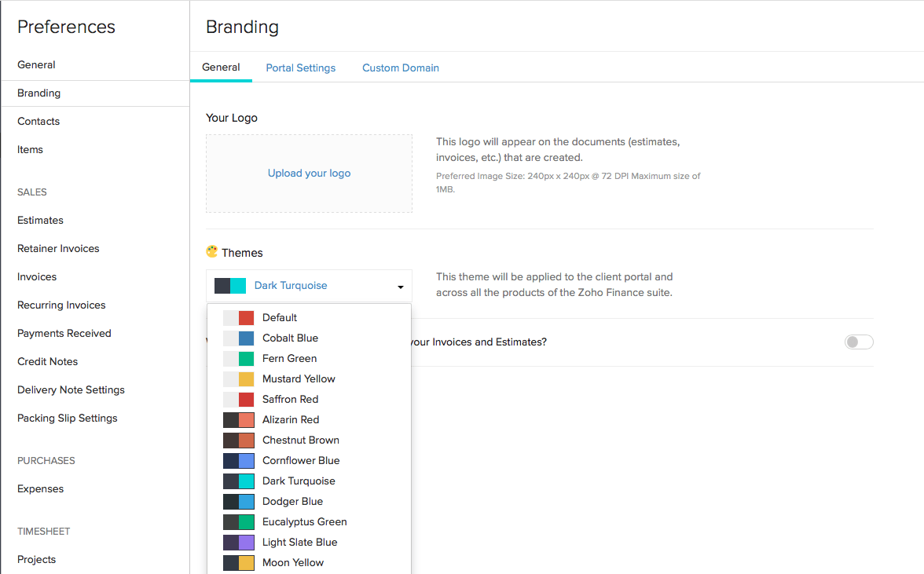Click the Chestnut Brown theme preview icon

click(x=238, y=440)
